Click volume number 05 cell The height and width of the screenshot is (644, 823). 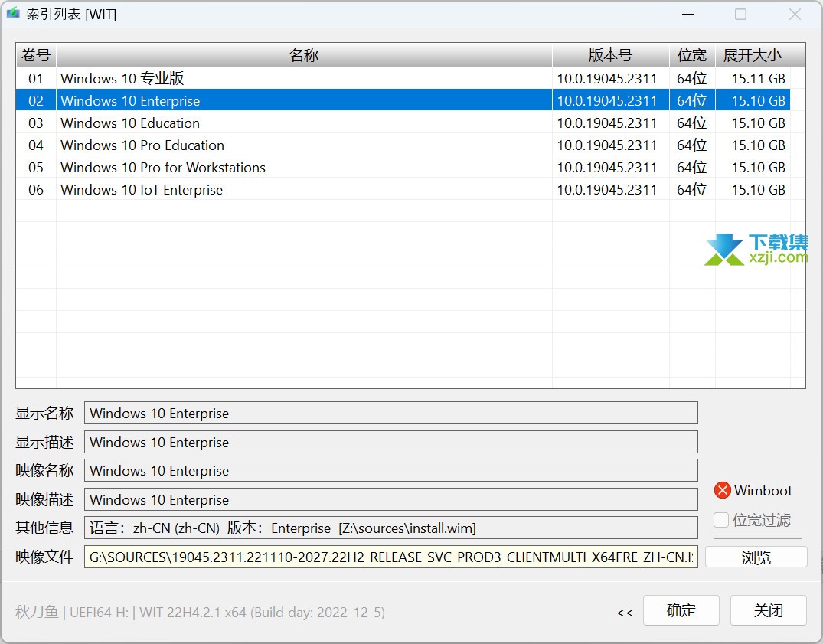(36, 168)
